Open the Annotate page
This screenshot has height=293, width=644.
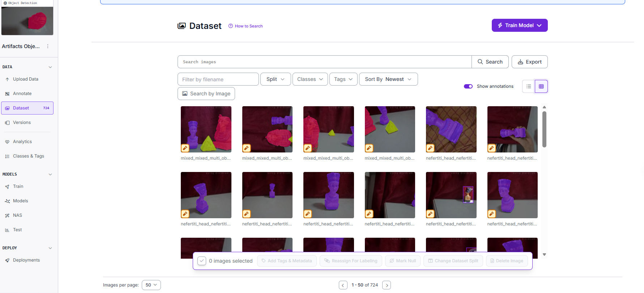pyautogui.click(x=22, y=94)
